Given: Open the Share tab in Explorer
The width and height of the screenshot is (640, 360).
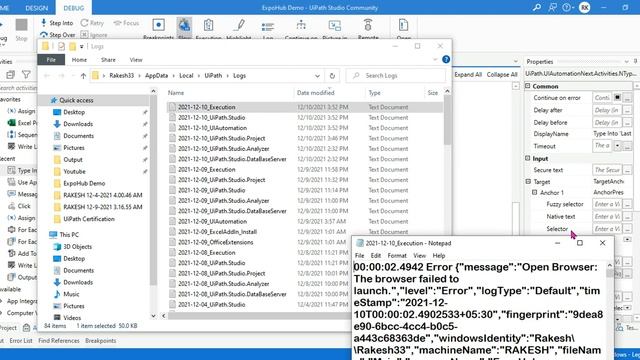Looking at the screenshot, I should 108,60.
